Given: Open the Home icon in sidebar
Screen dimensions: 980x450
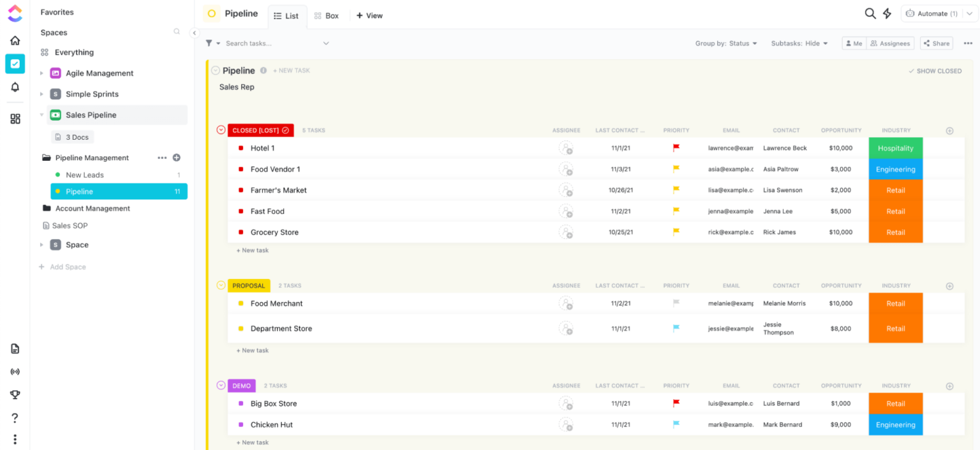Looking at the screenshot, I should (15, 40).
